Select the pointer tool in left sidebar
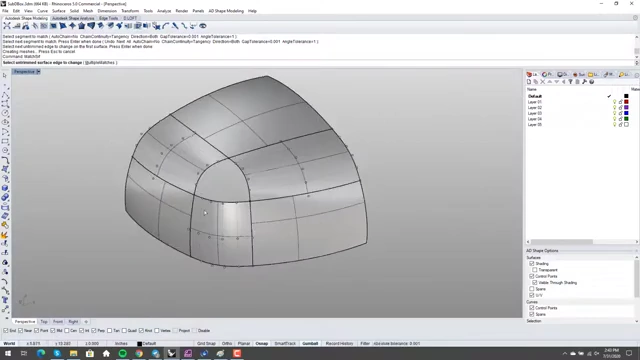640x360 pixels. tap(5, 76)
